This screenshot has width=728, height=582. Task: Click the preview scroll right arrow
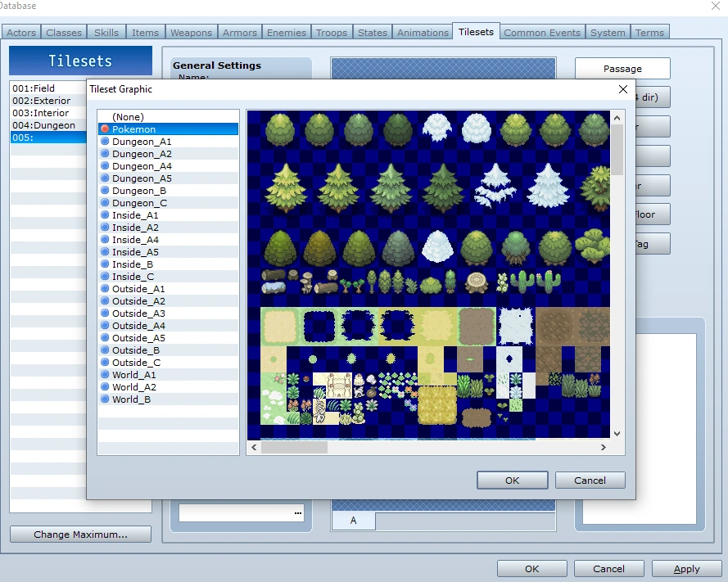(603, 448)
